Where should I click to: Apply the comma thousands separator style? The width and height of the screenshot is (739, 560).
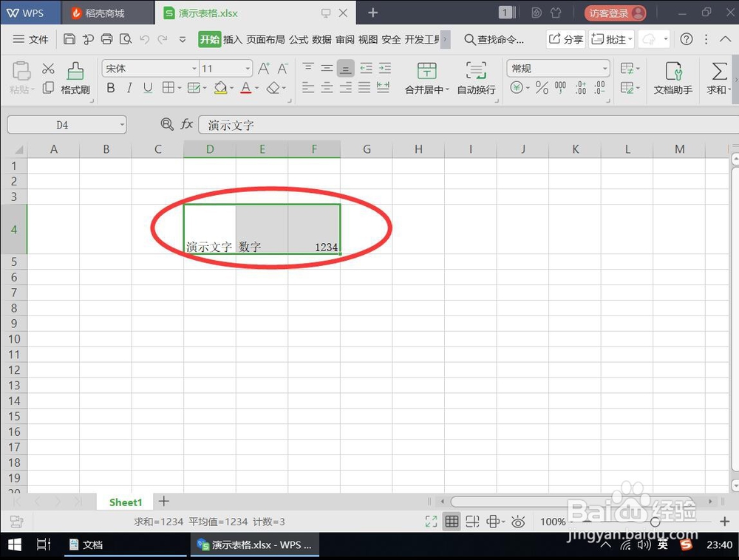(560, 87)
